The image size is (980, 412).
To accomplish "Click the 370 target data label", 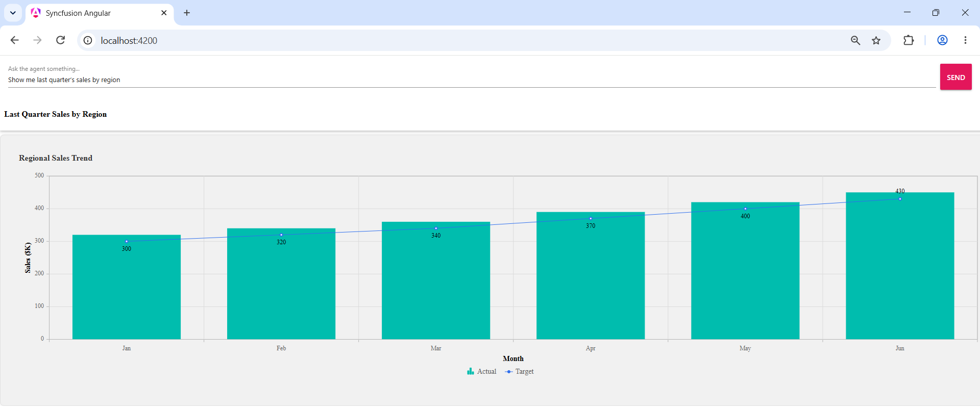I will click(591, 226).
